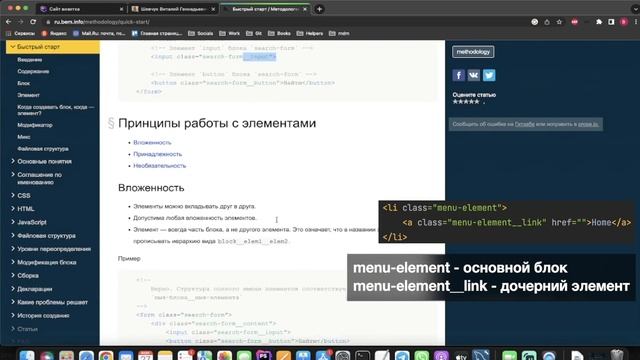
Task: Go to 'Блок' in sidebar
Action: [24, 83]
